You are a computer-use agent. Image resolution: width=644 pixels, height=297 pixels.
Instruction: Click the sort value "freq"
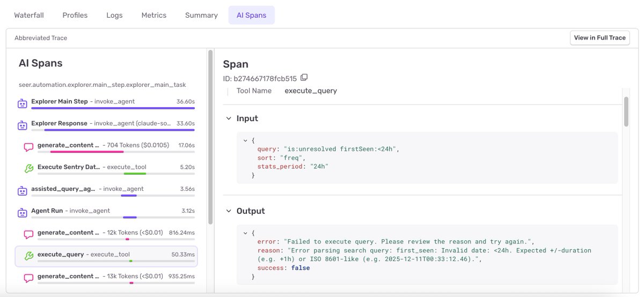point(290,158)
